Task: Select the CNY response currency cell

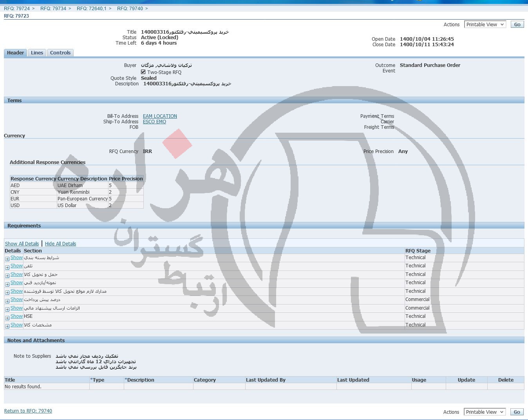Action: point(33,192)
